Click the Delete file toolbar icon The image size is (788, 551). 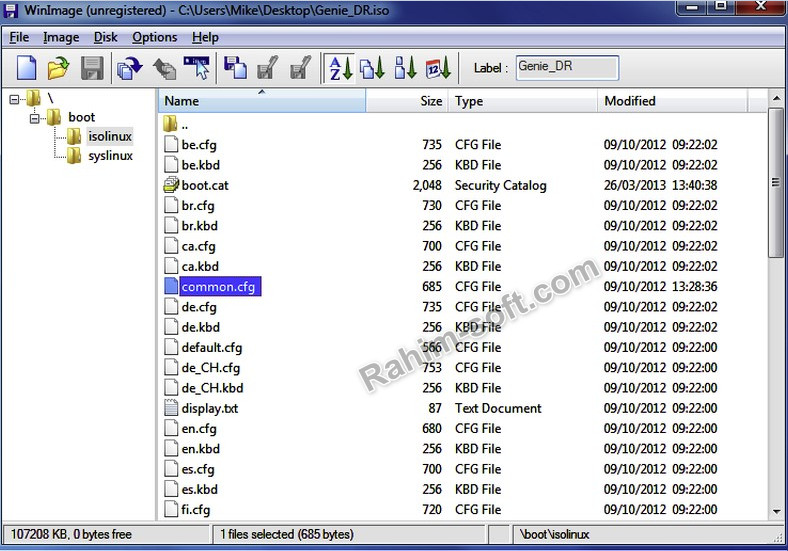[x=301, y=68]
